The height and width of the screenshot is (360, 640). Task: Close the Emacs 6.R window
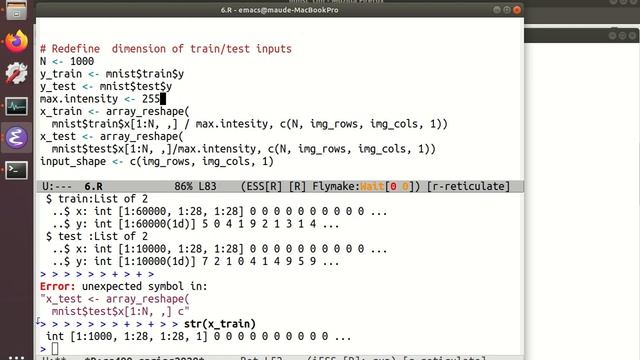pyautogui.click(x=517, y=10)
